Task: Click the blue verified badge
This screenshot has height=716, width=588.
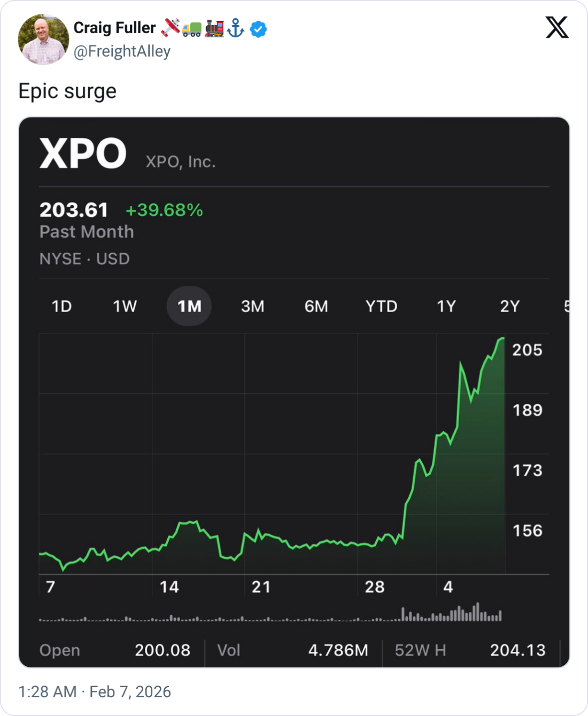Action: (x=259, y=29)
